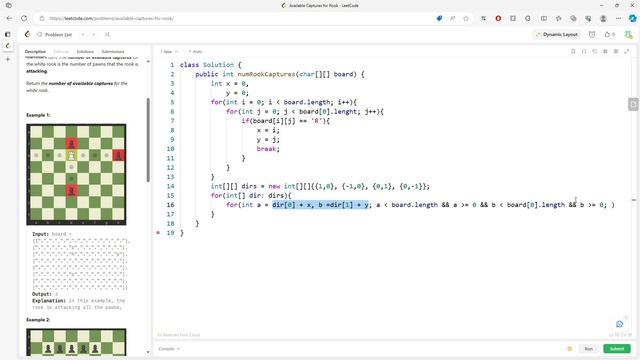Expand the Console panel

(x=169, y=349)
